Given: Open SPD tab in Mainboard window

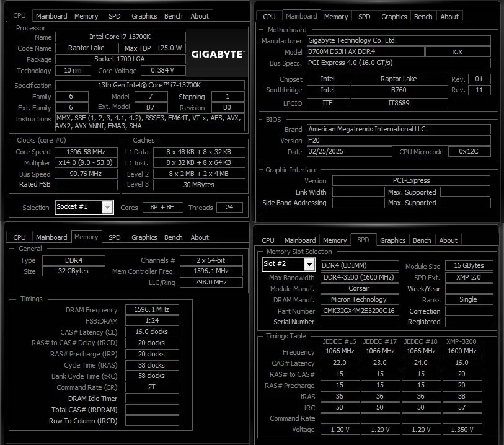Looking at the screenshot, I should pyautogui.click(x=364, y=17).
